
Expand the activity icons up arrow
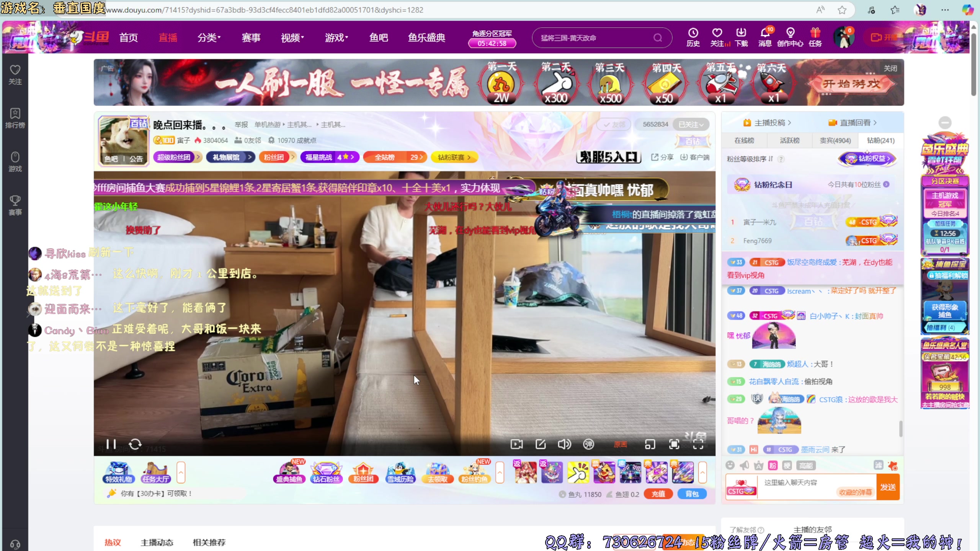coord(500,473)
